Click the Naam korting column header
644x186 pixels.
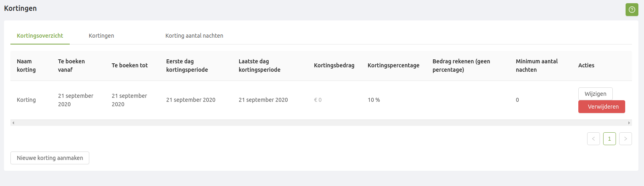[x=26, y=65]
